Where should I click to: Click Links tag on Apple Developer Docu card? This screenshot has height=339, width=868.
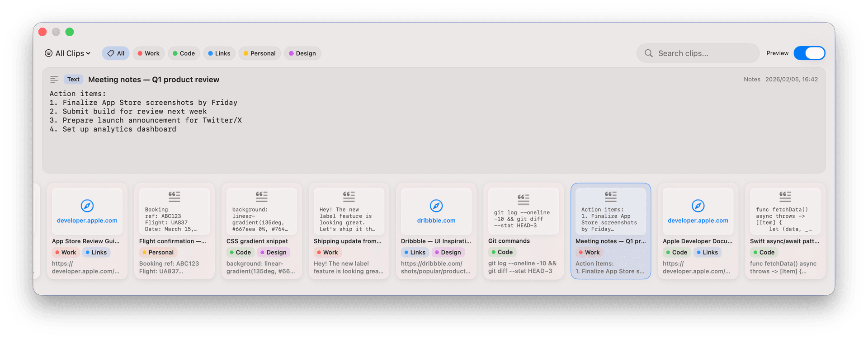707,253
